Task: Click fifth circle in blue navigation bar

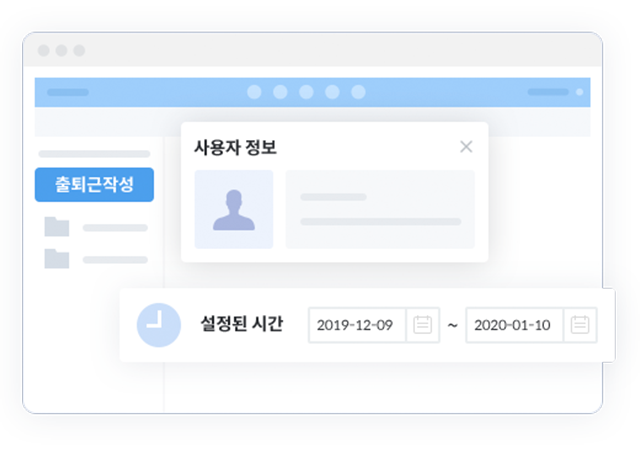Action: click(x=358, y=92)
